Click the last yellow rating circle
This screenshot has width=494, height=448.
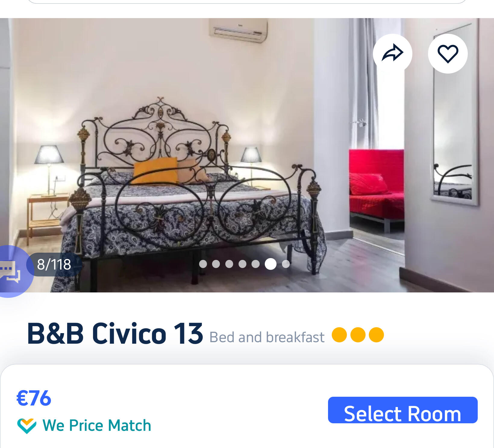point(376,335)
